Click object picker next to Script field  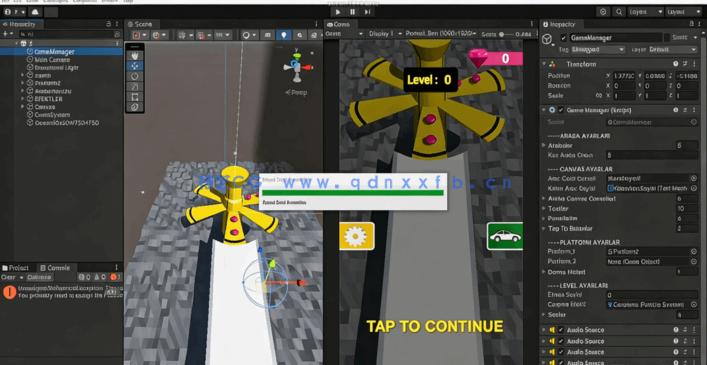coord(693,122)
